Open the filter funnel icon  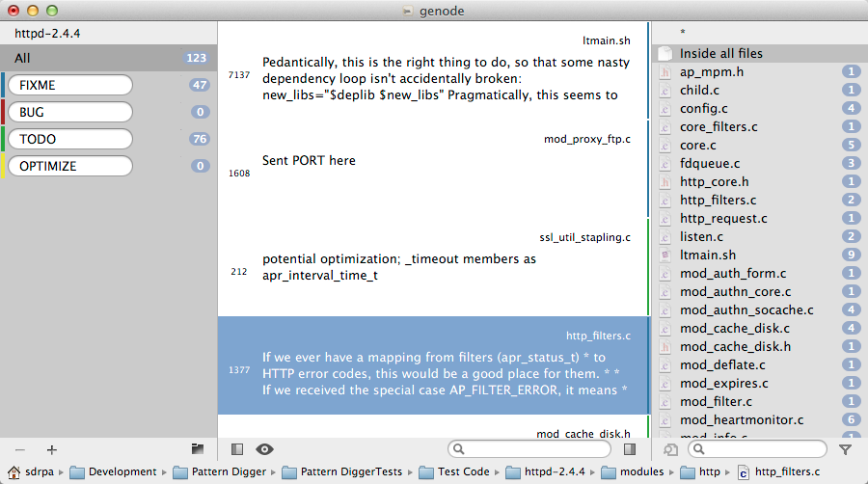click(845, 449)
